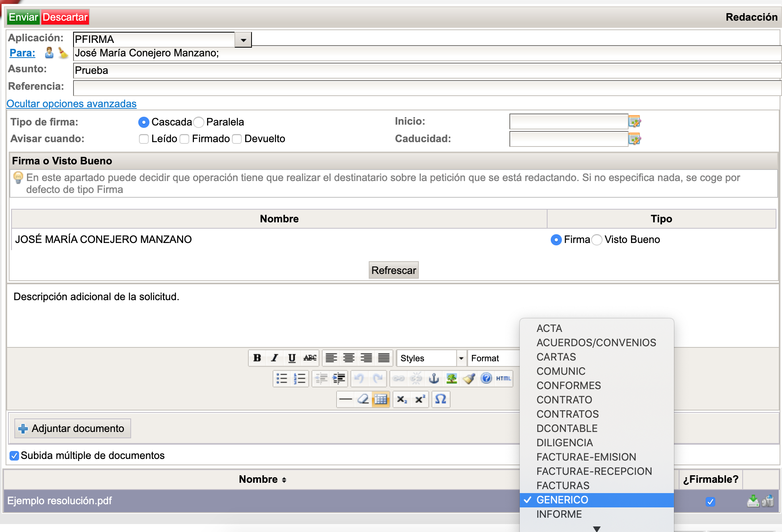Select the Paralela signature type
Image resolution: width=782 pixels, height=532 pixels.
[199, 122]
